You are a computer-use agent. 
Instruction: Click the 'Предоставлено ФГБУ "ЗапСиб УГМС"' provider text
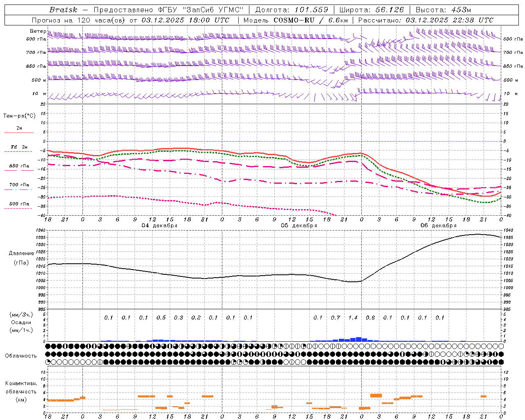click(169, 10)
